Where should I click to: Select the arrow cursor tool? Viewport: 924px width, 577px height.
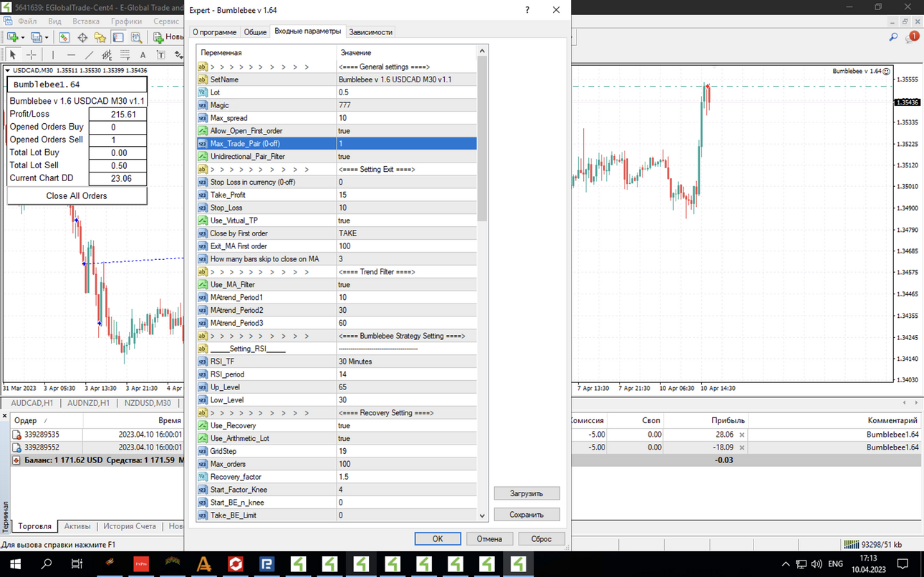[x=12, y=55]
